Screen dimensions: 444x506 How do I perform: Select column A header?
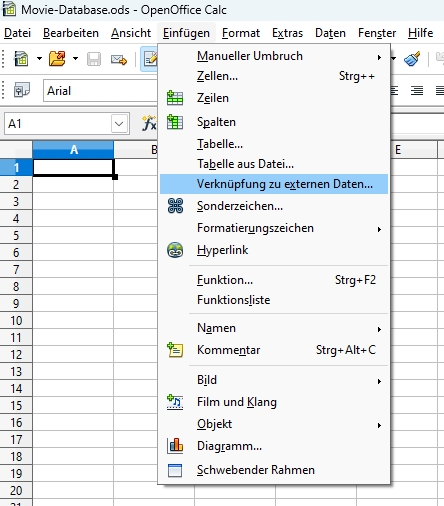pos(73,150)
